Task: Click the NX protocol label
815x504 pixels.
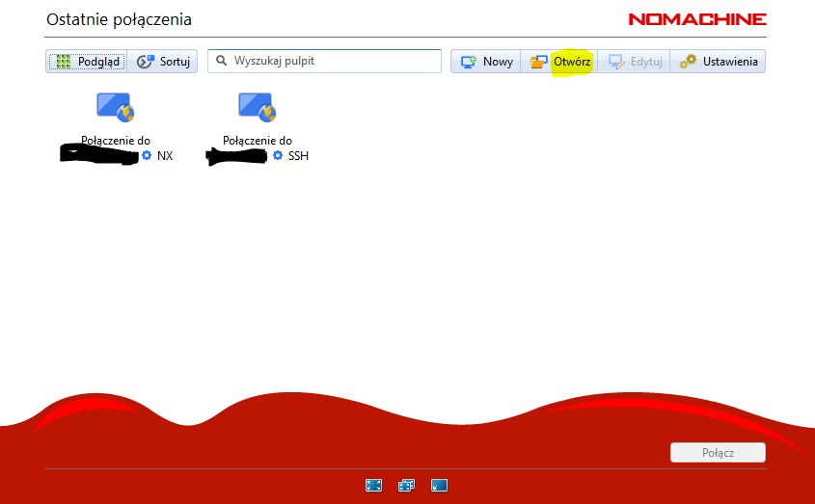Action: pos(165,155)
